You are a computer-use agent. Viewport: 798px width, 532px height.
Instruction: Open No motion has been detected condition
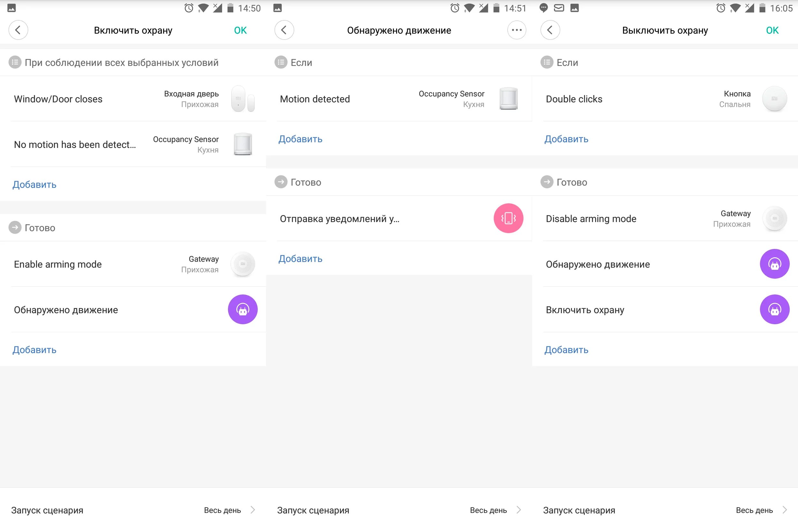pyautogui.click(x=75, y=145)
